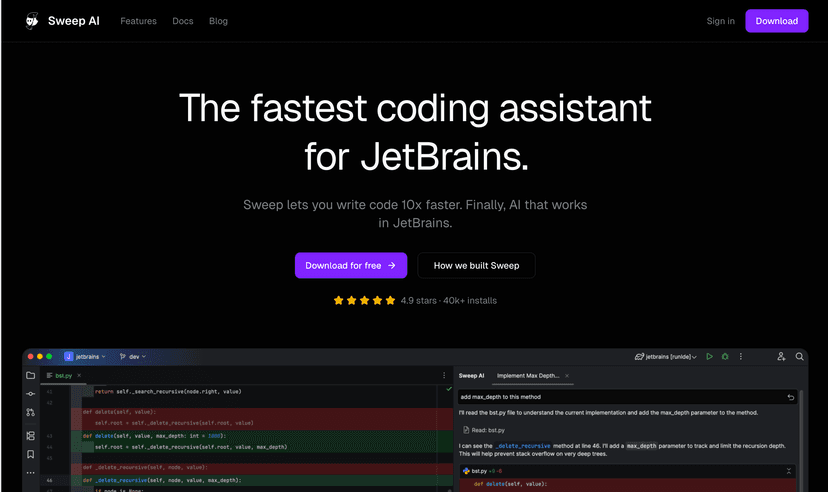
Task: Open the How we built Sweep link
Action: point(476,265)
